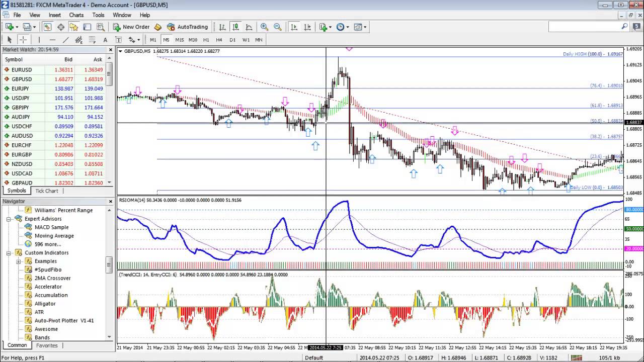Image resolution: width=644 pixels, height=362 pixels.
Task: Click the Navigator scroll down arrow
Action: (109, 337)
